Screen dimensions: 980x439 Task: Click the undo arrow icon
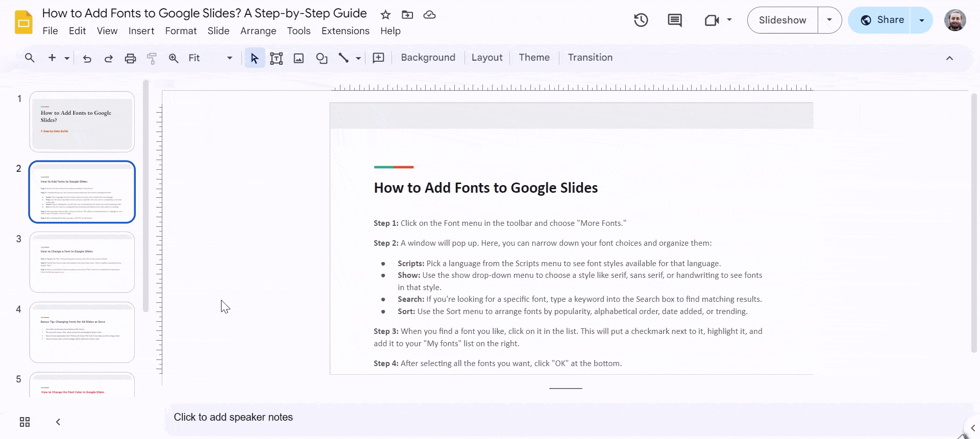pos(87,59)
